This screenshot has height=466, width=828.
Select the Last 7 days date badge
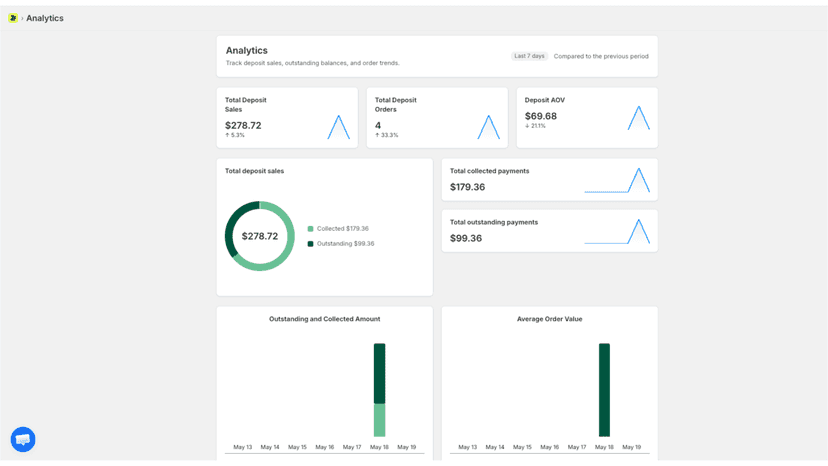pos(529,56)
